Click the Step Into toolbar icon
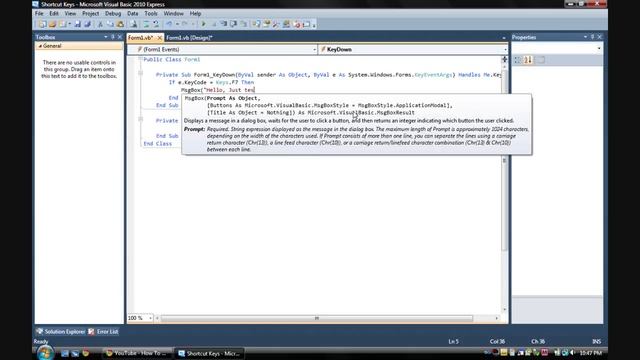 [224, 24]
